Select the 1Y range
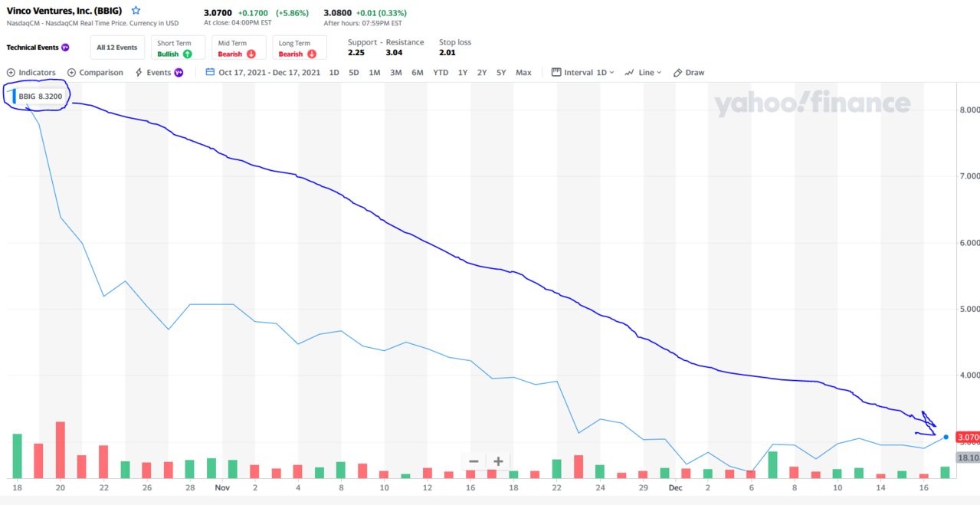 [463, 73]
